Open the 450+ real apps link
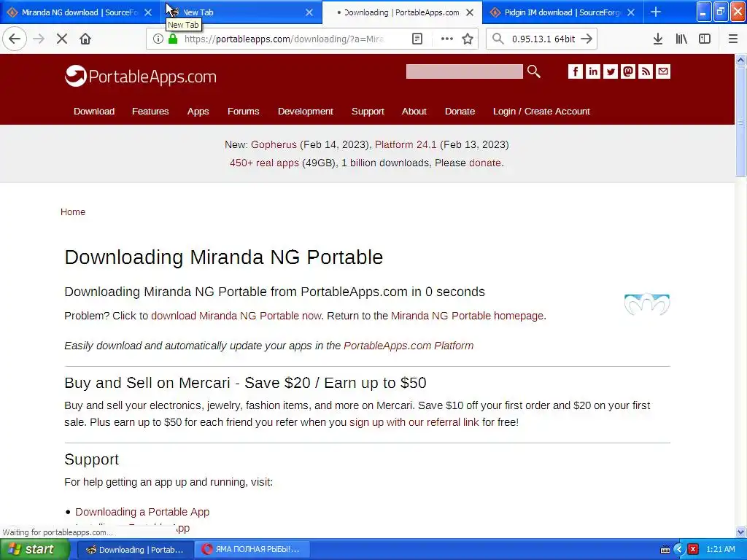The image size is (747, 560). 264,163
